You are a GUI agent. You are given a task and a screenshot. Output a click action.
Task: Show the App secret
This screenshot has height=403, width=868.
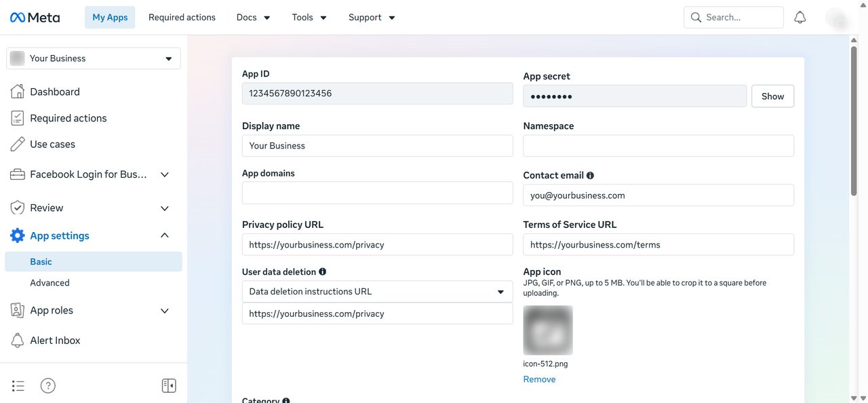point(772,96)
